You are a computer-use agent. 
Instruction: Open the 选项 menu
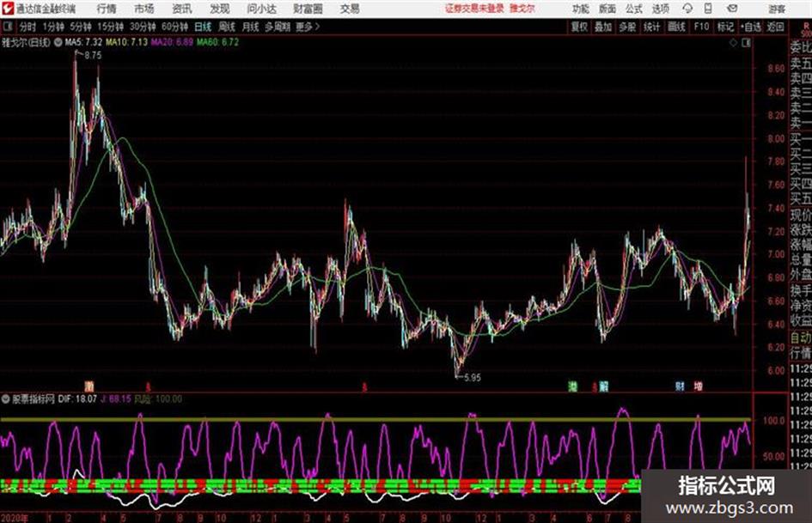click(660, 9)
